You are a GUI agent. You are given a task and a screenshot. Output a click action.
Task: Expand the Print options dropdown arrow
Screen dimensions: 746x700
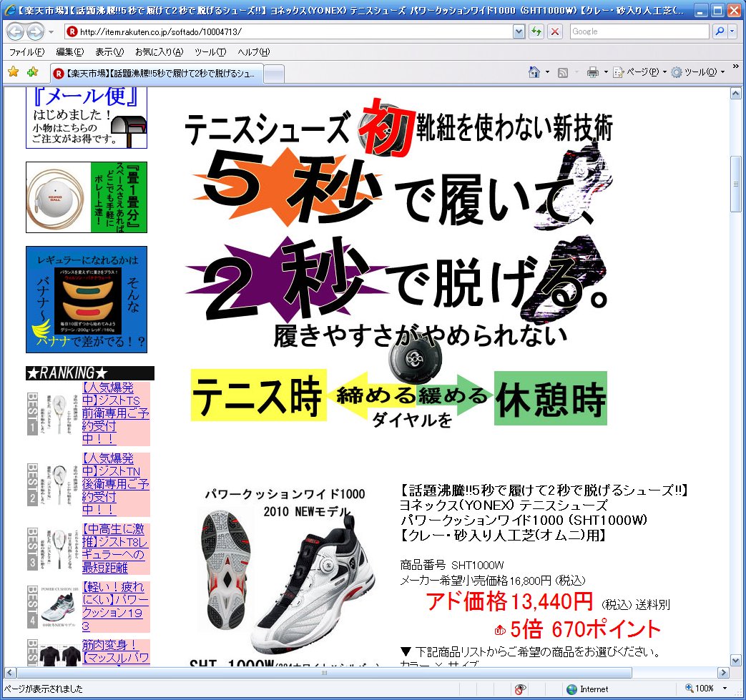click(606, 72)
